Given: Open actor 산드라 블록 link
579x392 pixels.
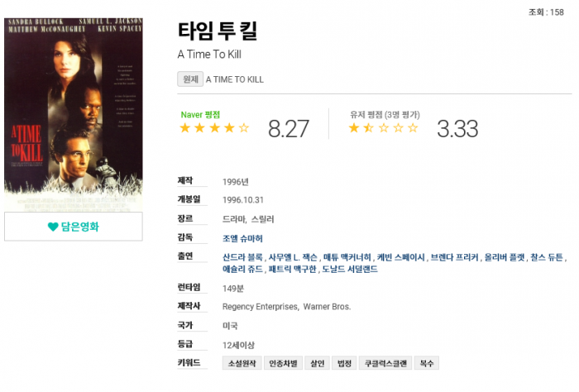Looking at the screenshot, I should coord(242,257).
